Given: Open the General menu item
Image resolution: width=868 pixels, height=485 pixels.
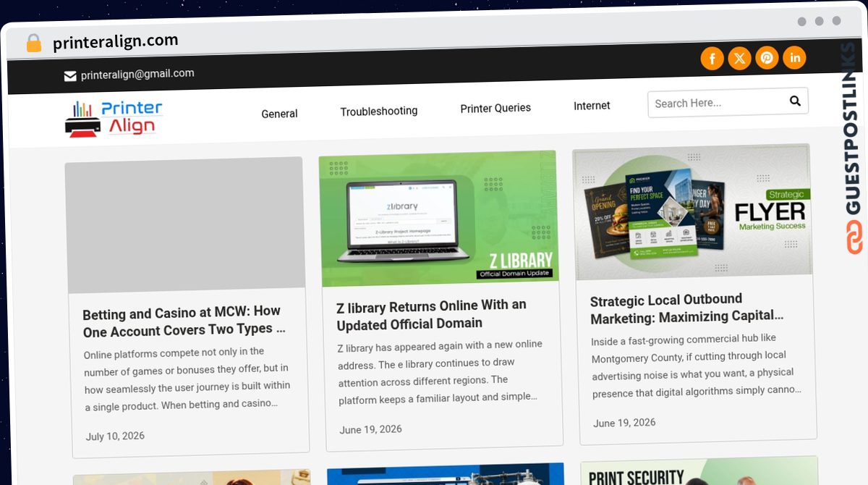Looking at the screenshot, I should click(279, 114).
